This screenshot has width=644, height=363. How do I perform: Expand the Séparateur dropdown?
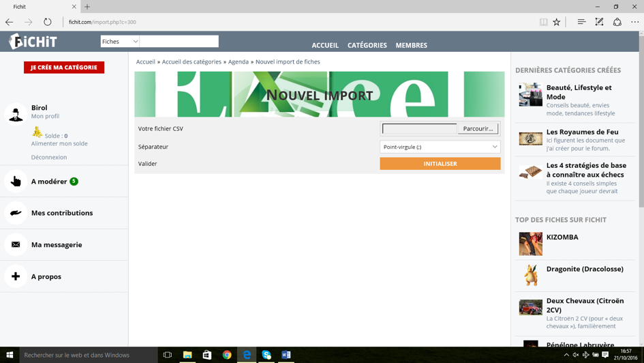coord(440,147)
